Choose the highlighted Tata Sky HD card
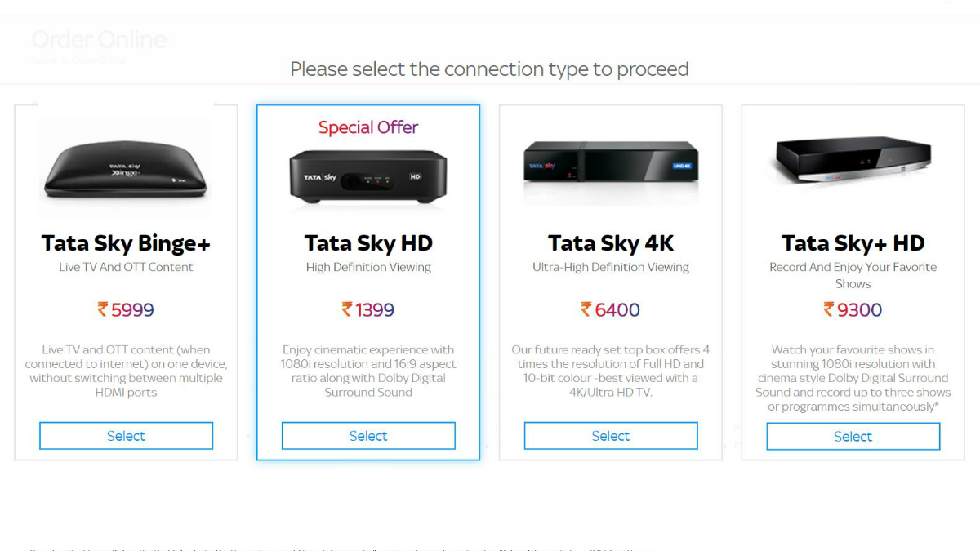Image resolution: width=980 pixels, height=551 pixels. coord(367,282)
